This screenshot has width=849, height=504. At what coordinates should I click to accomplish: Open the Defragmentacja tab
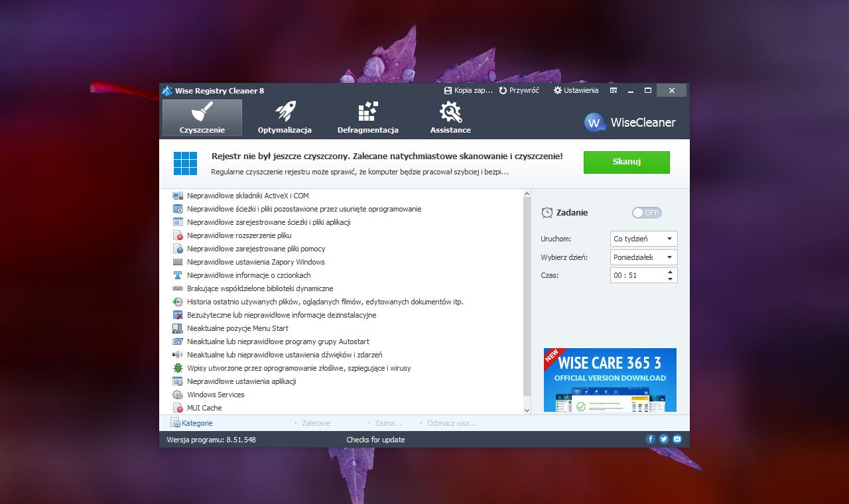[x=367, y=117]
